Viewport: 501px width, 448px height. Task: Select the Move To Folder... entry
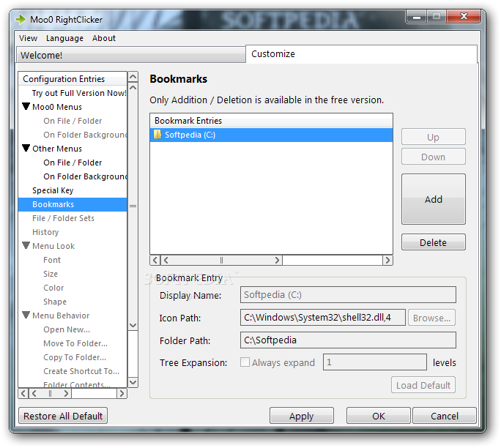click(75, 343)
